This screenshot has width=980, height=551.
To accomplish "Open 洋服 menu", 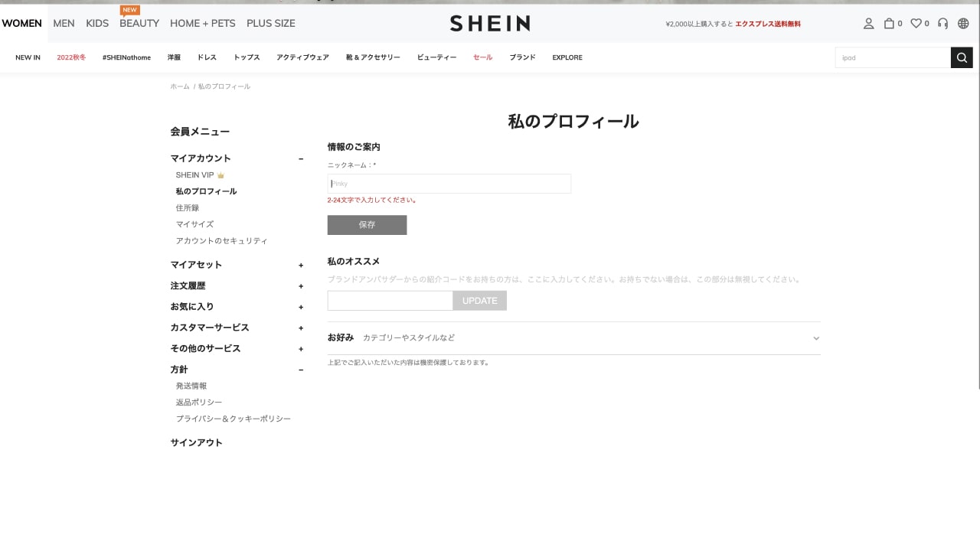I will tap(174, 57).
